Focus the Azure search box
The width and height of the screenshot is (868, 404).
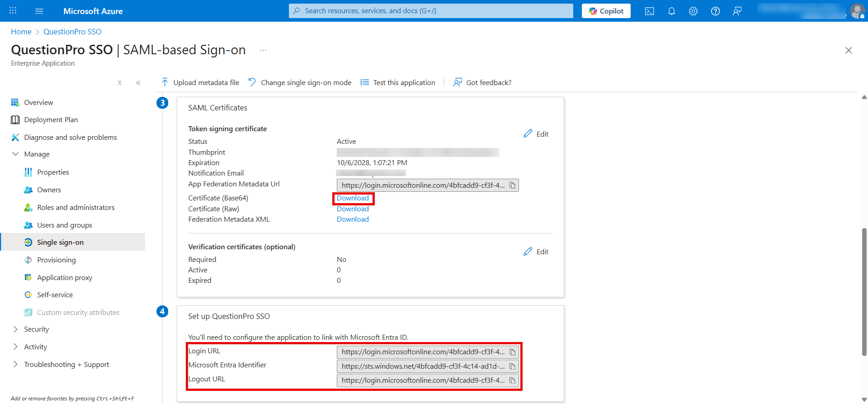click(x=430, y=11)
